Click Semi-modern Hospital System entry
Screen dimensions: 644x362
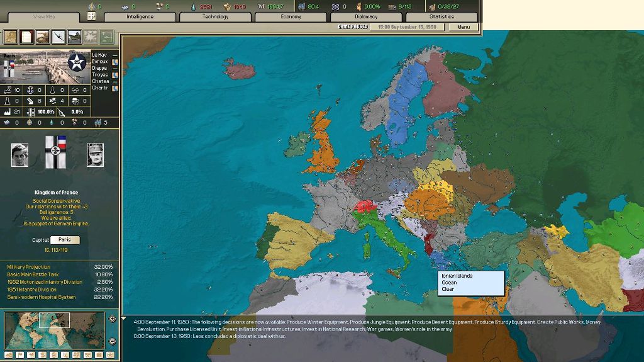coord(60,297)
